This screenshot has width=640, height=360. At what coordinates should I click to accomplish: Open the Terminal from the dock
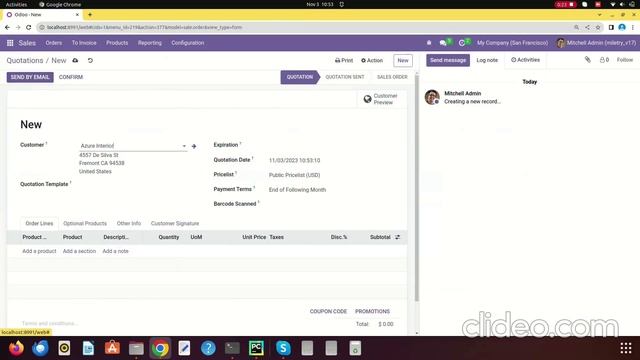[x=232, y=348]
